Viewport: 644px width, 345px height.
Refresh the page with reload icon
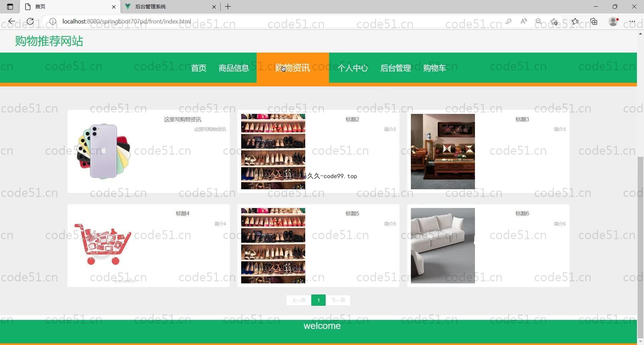click(x=30, y=21)
